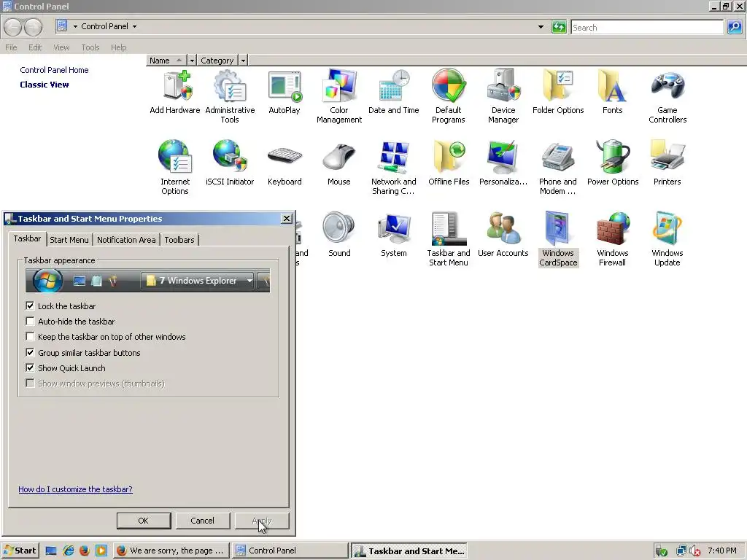Open Game Controllers

pos(667,97)
